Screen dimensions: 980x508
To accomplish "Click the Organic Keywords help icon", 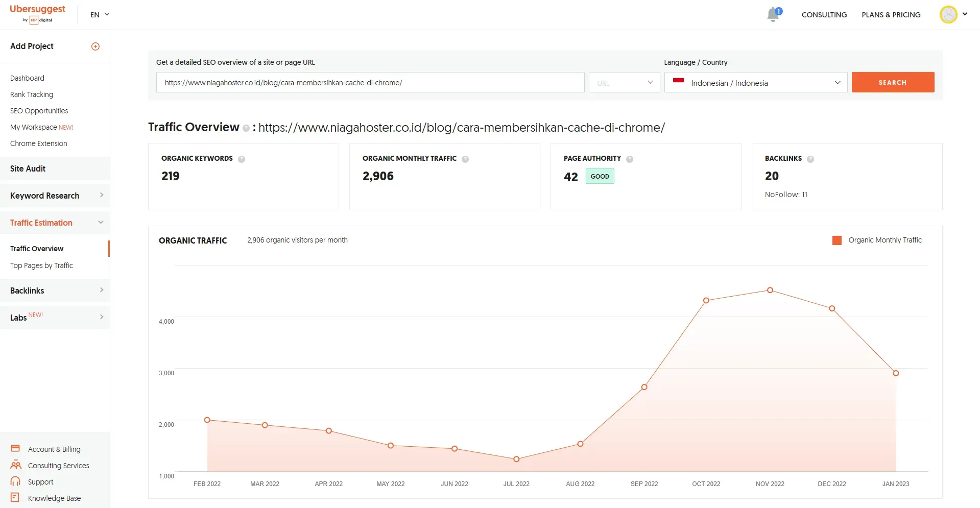I will [242, 159].
